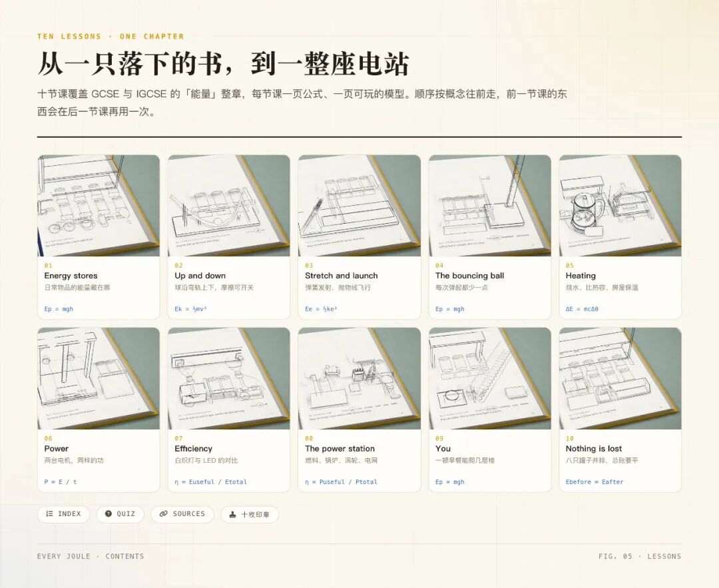Open the Up and down lesson thumbnail

229,206
